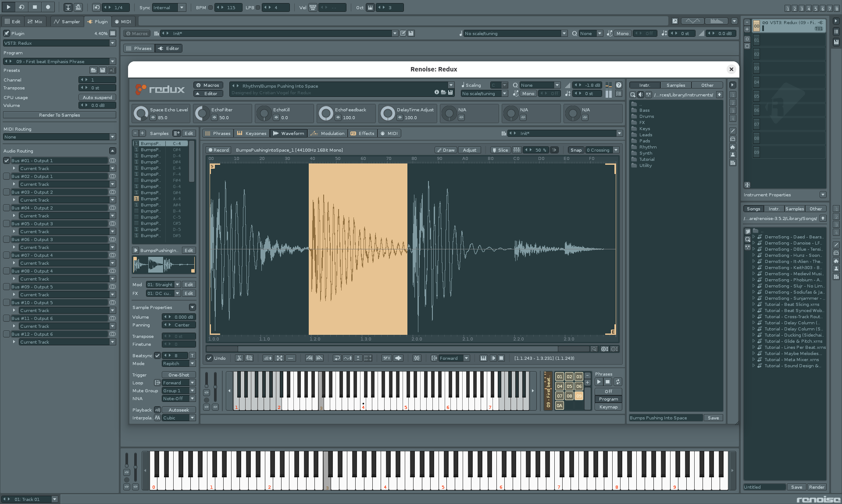Disable the Beatsync checkbox
This screenshot has height=504, width=842.
click(157, 355)
